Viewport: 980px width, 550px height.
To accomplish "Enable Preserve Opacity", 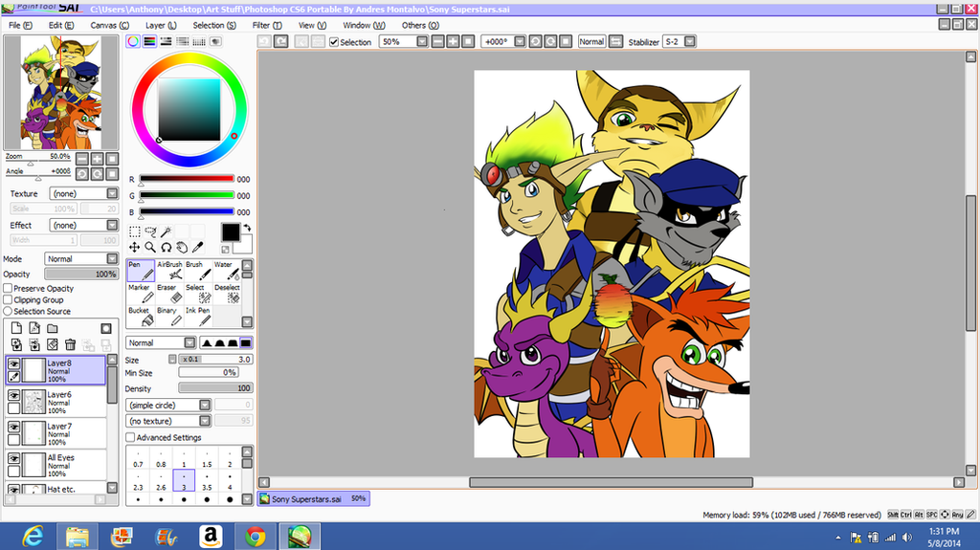I will [8, 288].
